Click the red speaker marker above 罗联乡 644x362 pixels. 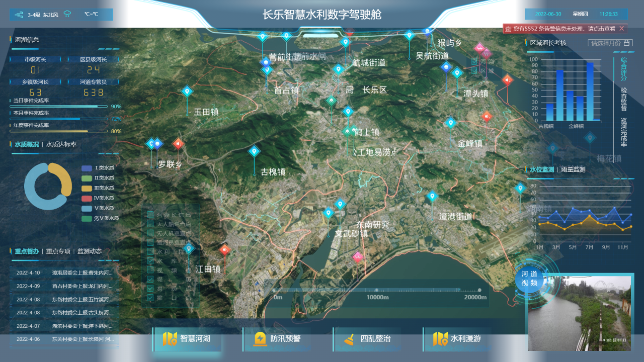(x=178, y=144)
